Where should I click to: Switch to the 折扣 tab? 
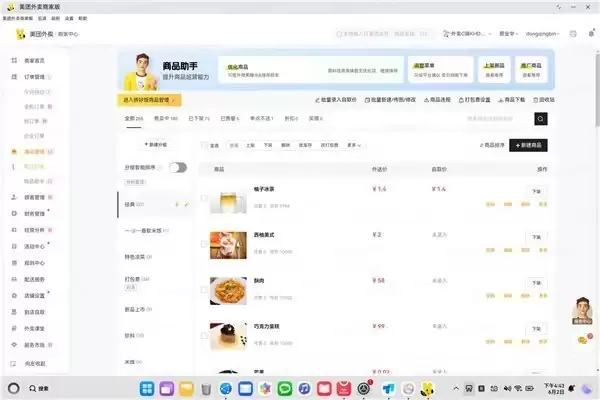click(291, 119)
